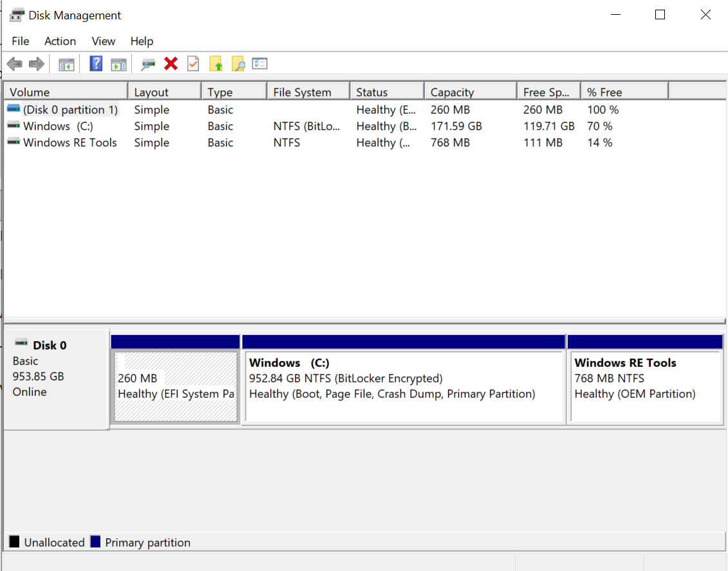The image size is (728, 571).
Task: Click the folder with magnifier Explore icon
Action: (x=238, y=64)
